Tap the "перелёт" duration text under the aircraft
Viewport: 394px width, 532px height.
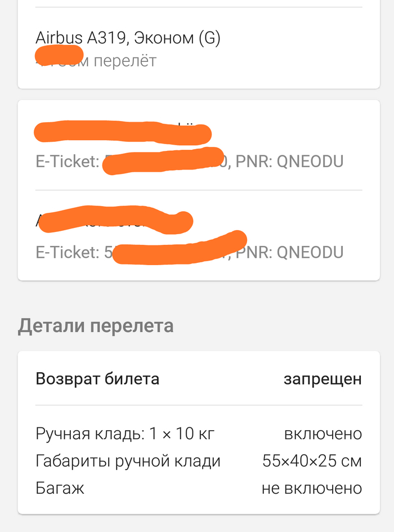coord(124,61)
